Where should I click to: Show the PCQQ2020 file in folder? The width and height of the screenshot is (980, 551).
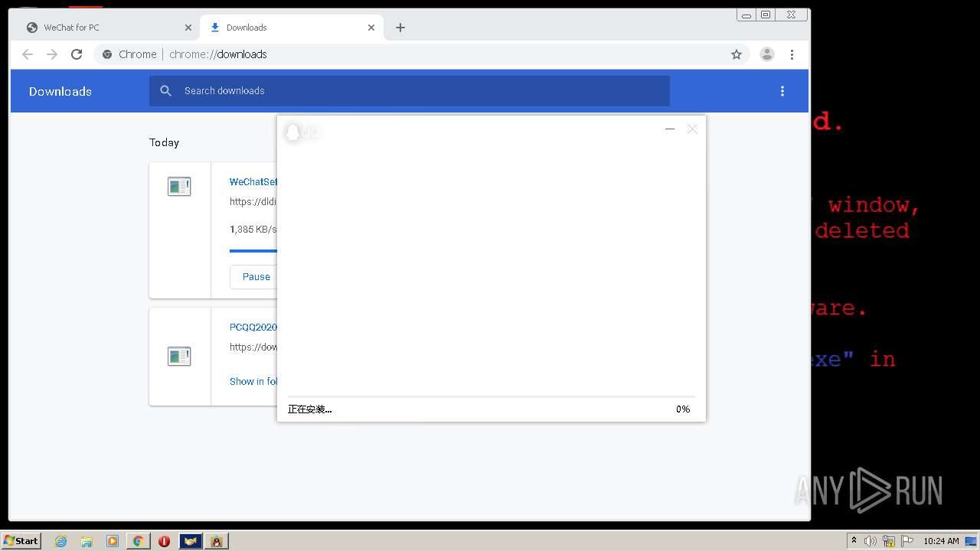253,382
